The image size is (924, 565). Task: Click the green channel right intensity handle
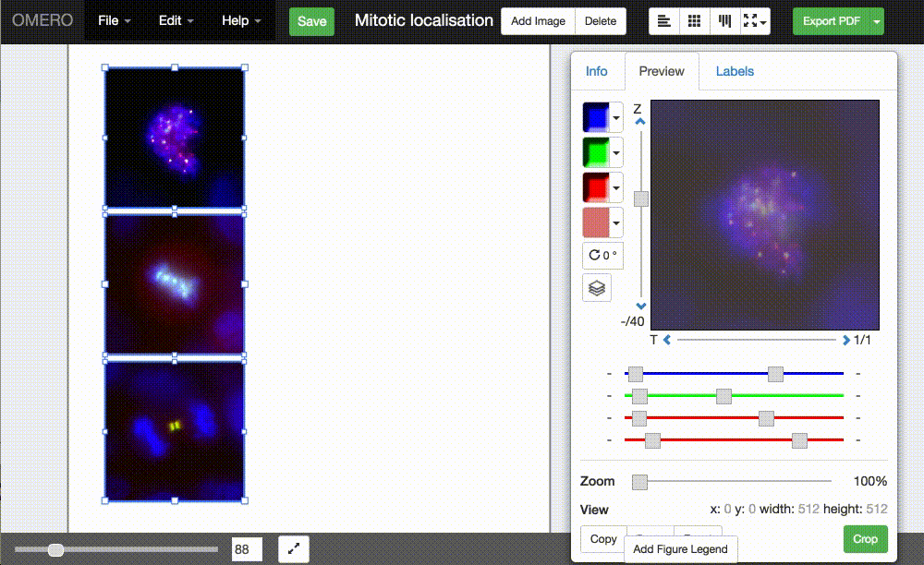tap(724, 396)
